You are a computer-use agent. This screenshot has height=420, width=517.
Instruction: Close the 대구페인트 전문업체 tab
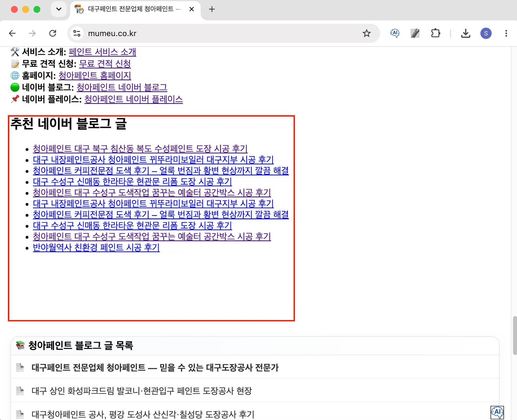tap(192, 9)
